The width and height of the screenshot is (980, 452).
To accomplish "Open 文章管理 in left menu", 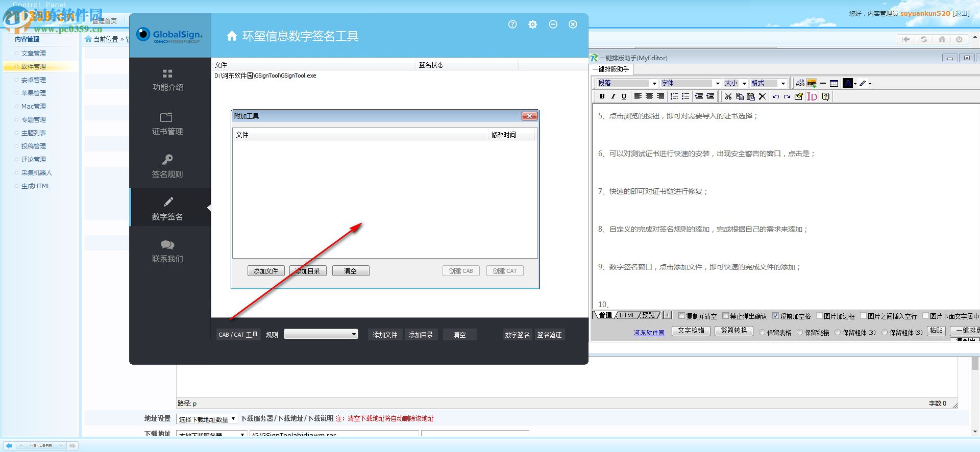I will click(34, 54).
